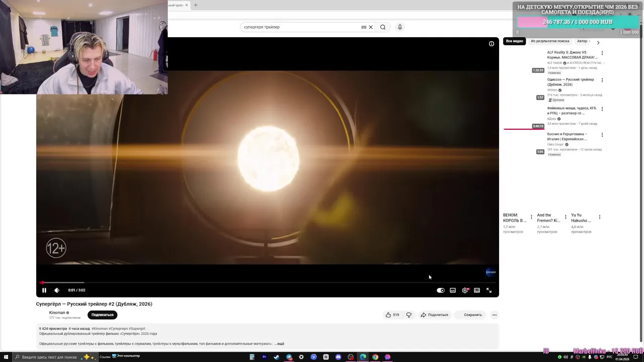
Task: Open ALF Reality 3 video suggestion
Action: tap(573, 55)
